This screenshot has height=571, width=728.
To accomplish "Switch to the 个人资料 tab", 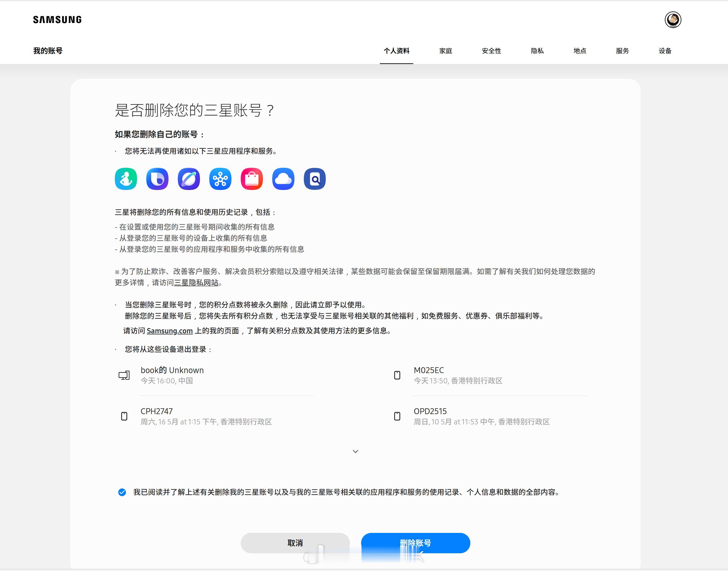I will pos(397,51).
